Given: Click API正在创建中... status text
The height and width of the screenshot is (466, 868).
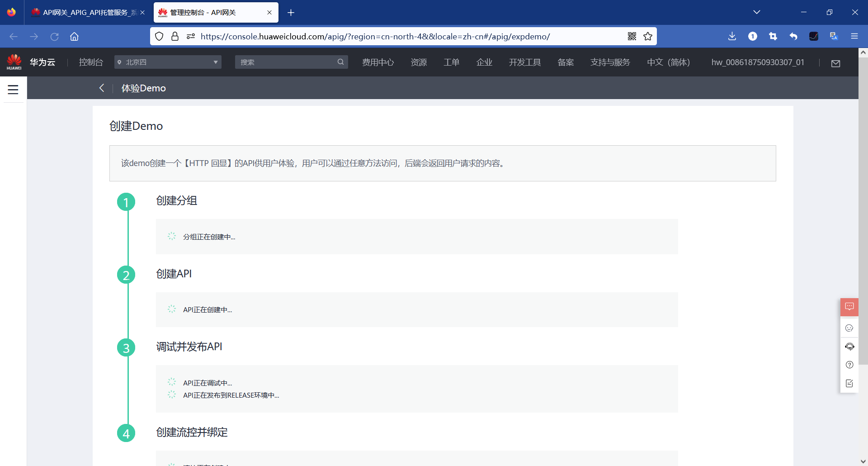Looking at the screenshot, I should coord(208,309).
